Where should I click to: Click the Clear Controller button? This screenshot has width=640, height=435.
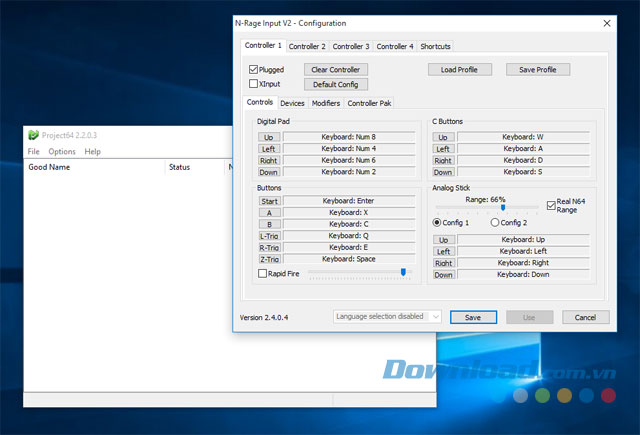[x=336, y=69]
